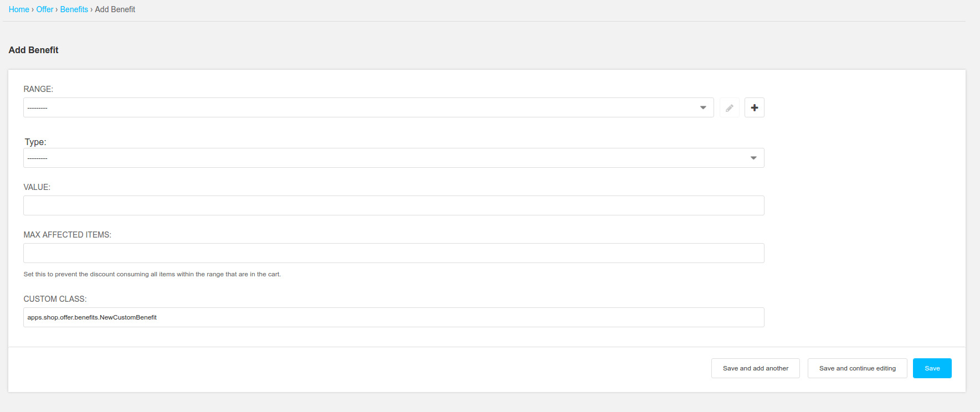Click the Type field label
The height and width of the screenshot is (412, 980).
pyautogui.click(x=35, y=142)
